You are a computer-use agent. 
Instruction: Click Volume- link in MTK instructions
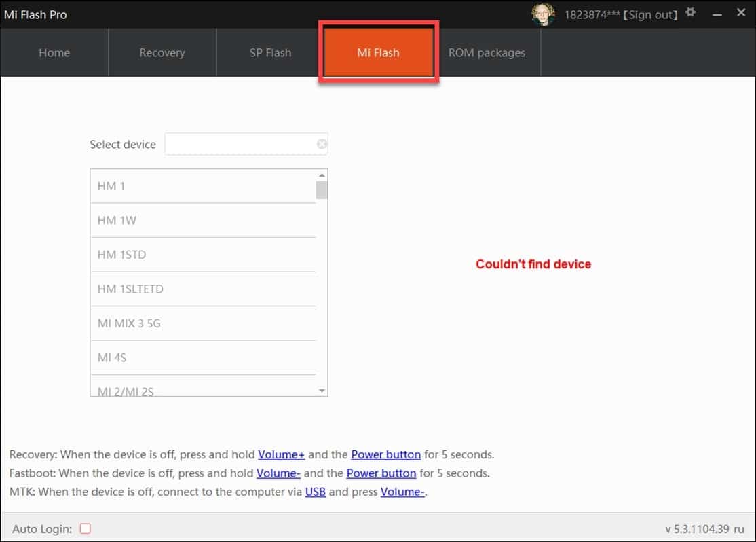[x=402, y=492]
